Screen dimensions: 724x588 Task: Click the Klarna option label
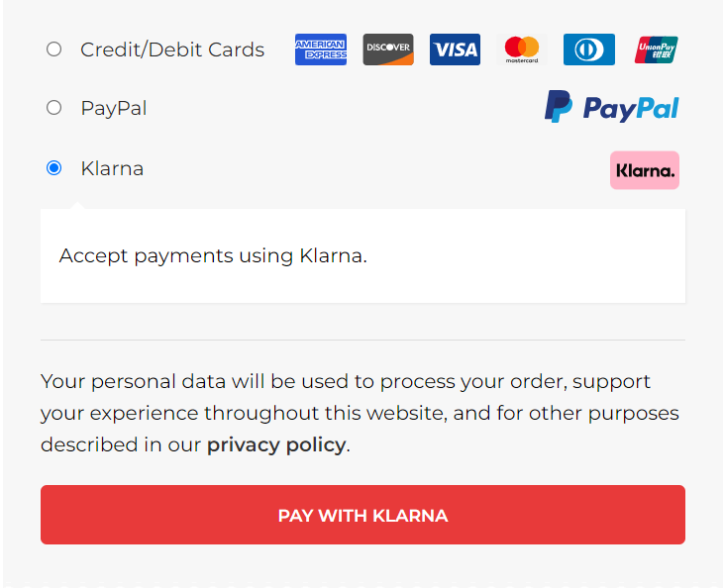coord(112,168)
